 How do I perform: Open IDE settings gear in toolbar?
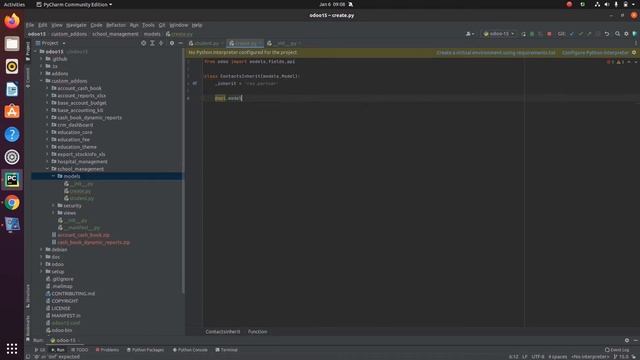626,34
